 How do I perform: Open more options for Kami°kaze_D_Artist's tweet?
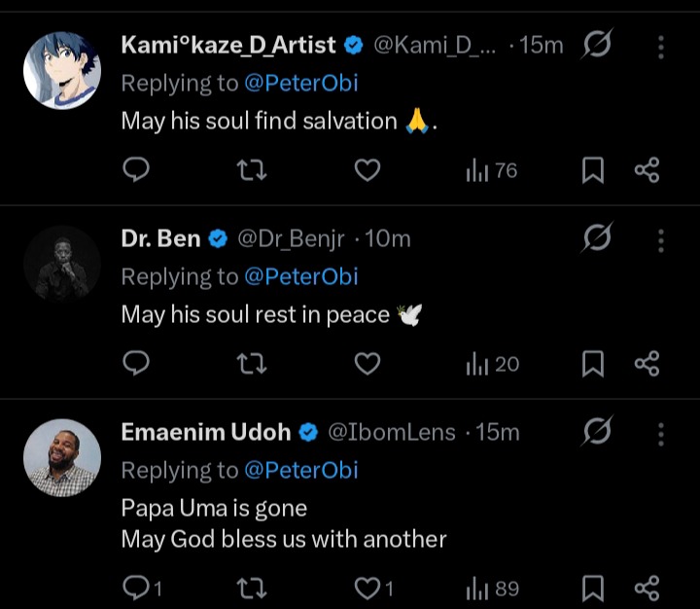661,47
